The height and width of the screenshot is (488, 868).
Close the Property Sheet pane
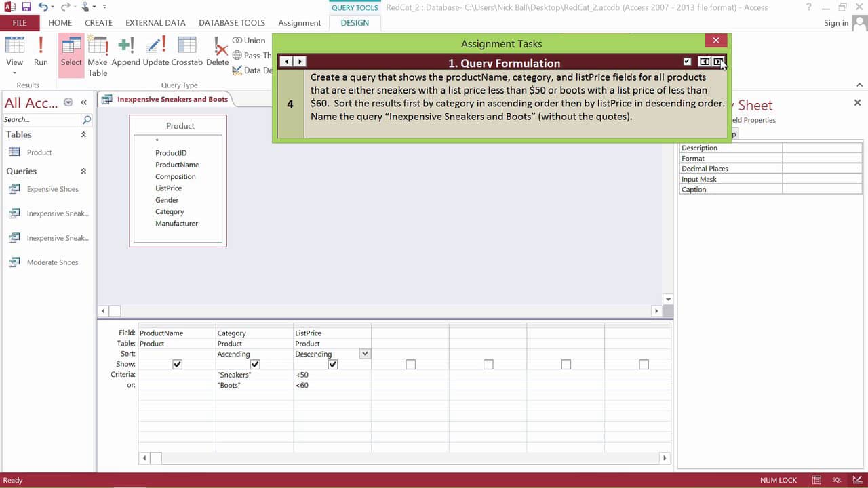tap(857, 102)
